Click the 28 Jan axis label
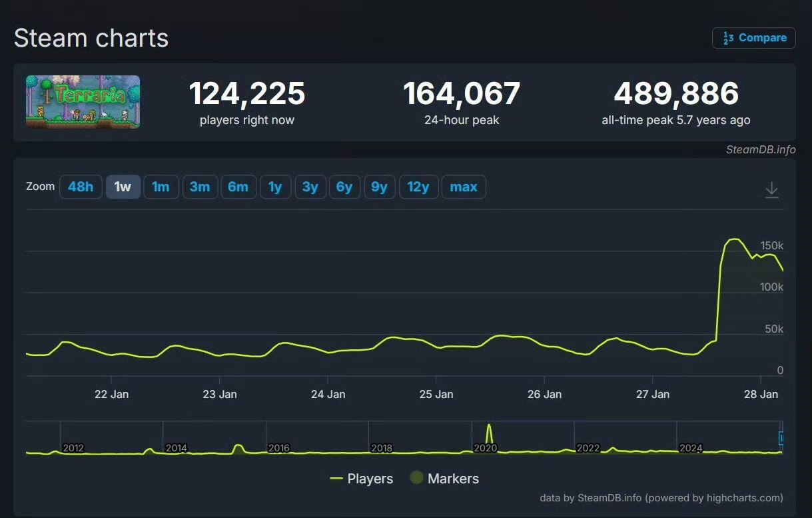Viewport: 812px width, 518px height. [761, 394]
